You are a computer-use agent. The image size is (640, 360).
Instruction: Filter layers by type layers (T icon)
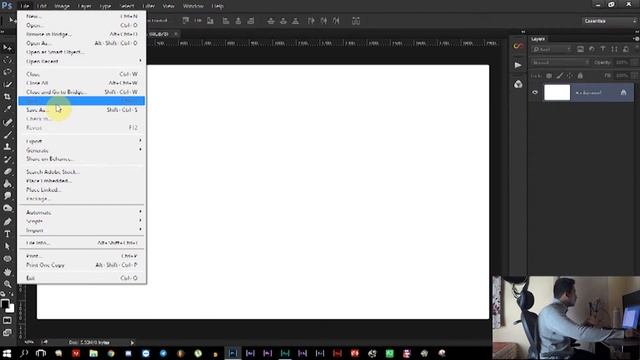603,49
